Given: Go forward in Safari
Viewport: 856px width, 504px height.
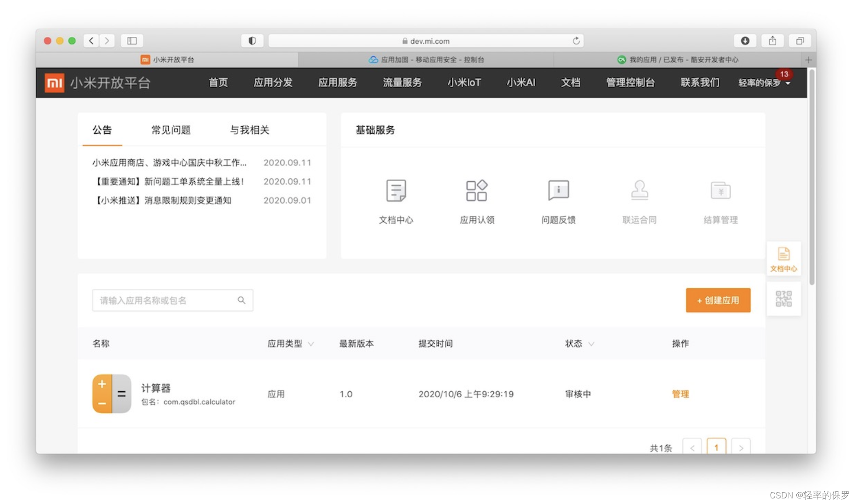Looking at the screenshot, I should coord(107,41).
